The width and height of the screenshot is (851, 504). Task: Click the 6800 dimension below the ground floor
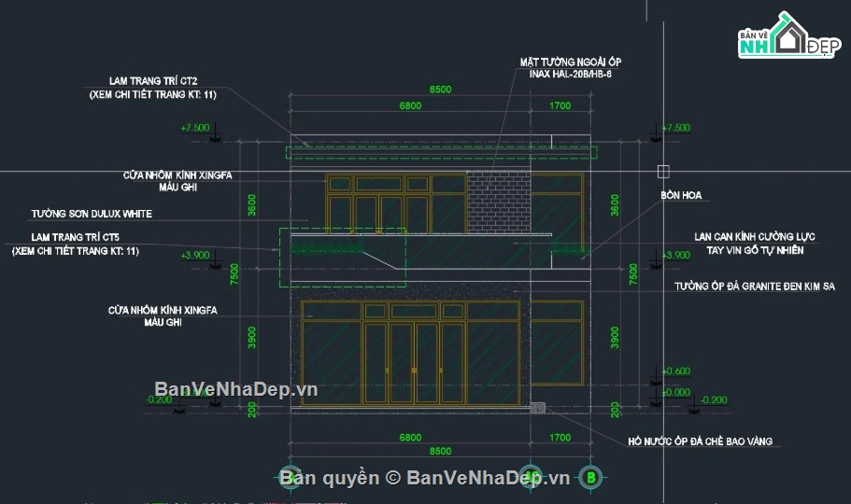(x=410, y=438)
